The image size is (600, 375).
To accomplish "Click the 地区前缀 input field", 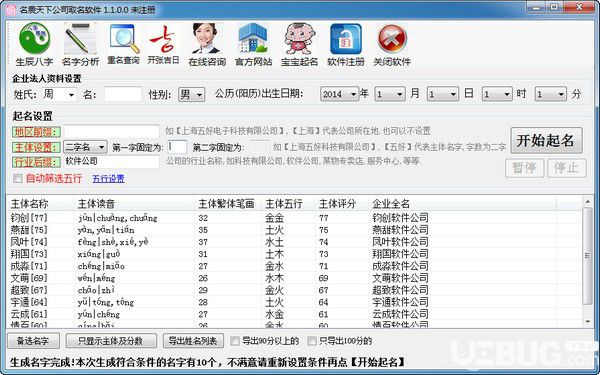I will pos(111,132).
